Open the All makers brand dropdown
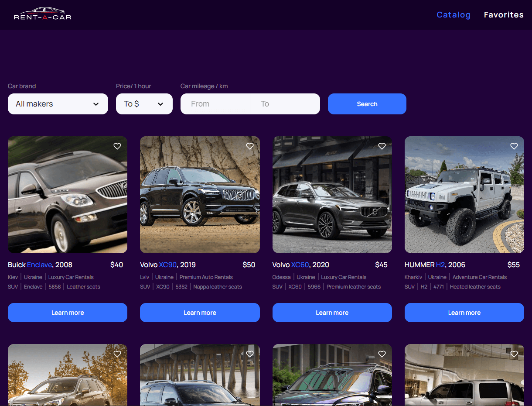Viewport: 532px width, 406px height. (x=58, y=104)
